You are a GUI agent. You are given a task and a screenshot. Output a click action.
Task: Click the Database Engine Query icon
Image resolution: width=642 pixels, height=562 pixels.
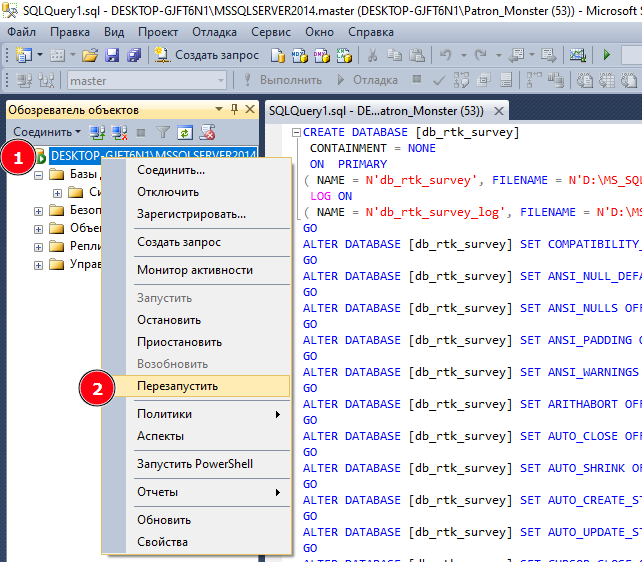pos(278,55)
